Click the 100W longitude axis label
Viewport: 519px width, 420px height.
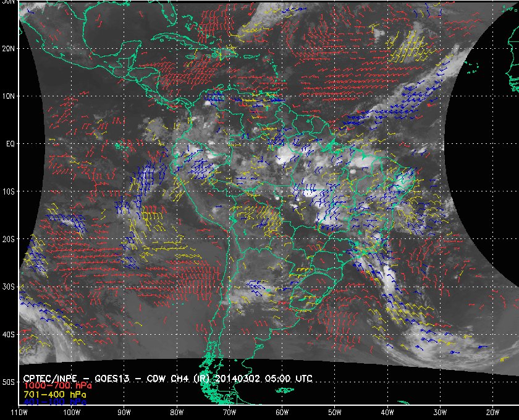(72, 411)
